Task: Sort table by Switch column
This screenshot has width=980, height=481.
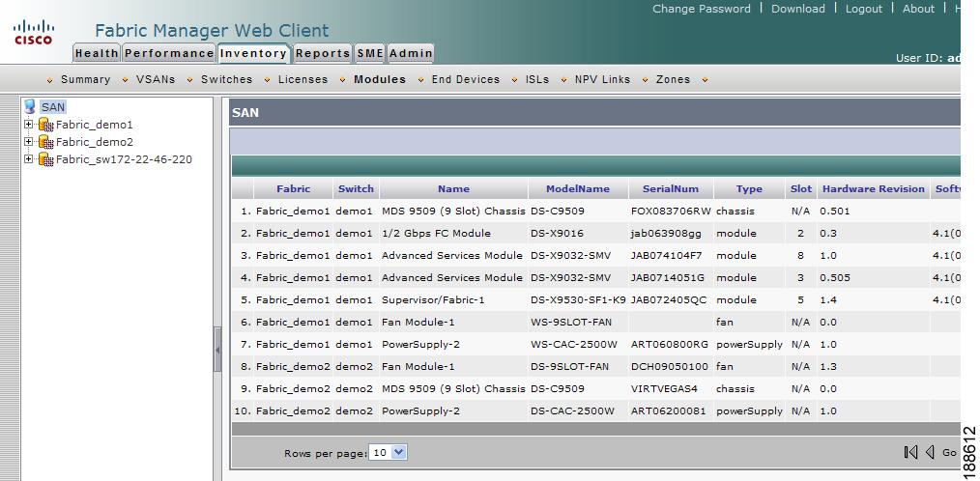Action: click(x=356, y=188)
